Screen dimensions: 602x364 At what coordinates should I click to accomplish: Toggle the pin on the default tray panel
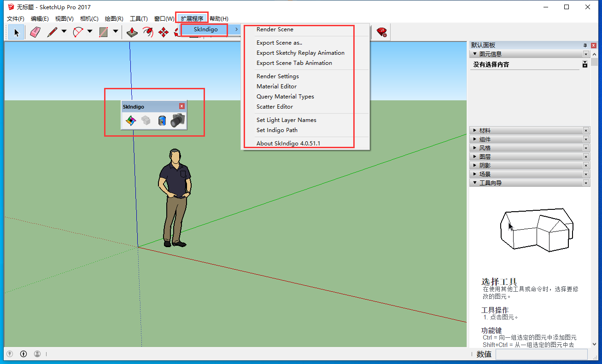pyautogui.click(x=585, y=45)
